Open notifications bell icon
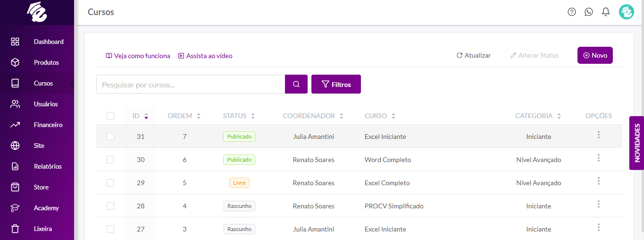 click(606, 12)
